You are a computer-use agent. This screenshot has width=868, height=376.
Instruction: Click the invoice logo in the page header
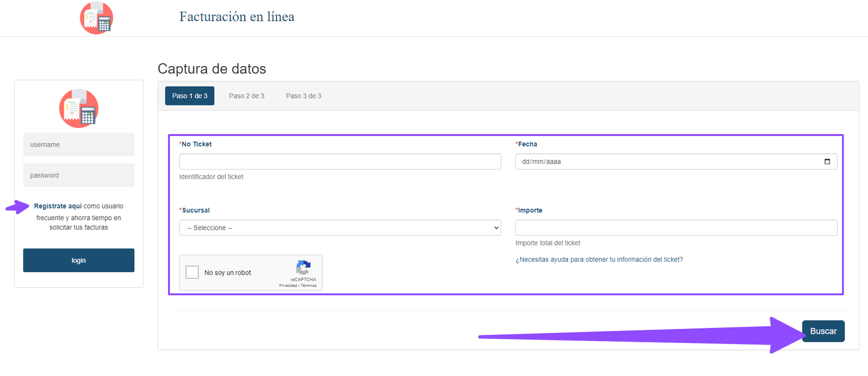pos(97,18)
